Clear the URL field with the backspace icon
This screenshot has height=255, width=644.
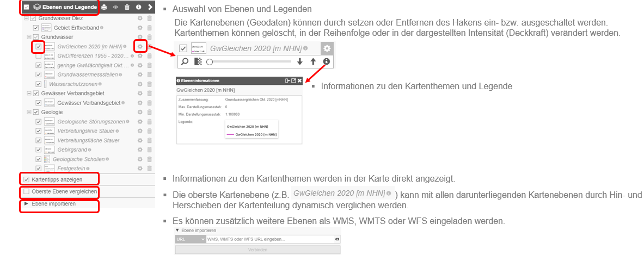tap(336, 239)
